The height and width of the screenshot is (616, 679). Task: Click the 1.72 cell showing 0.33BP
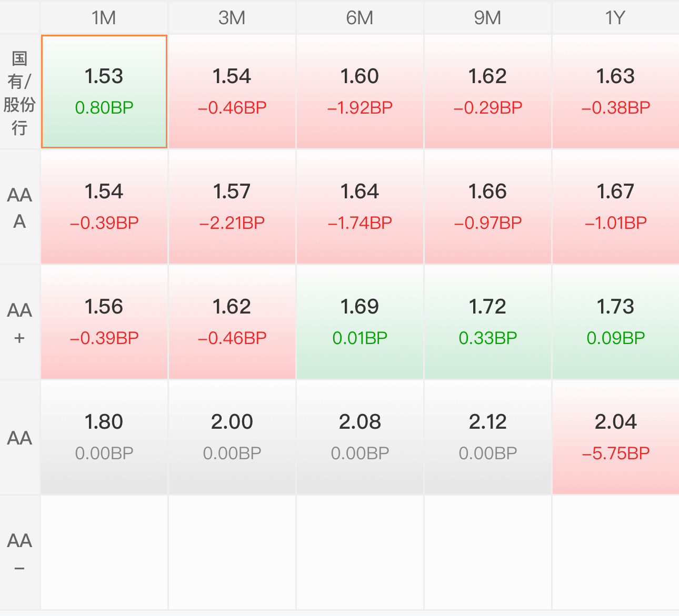coord(488,322)
